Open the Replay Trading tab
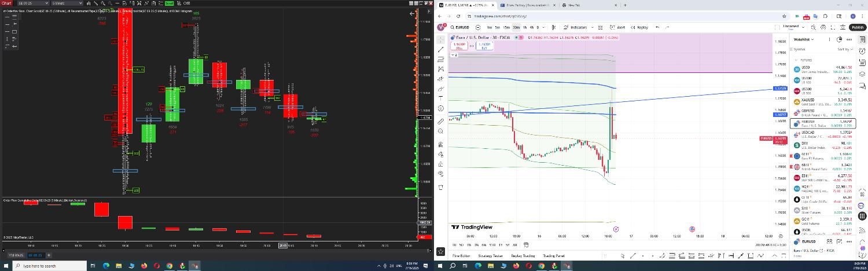Image resolution: width=868 pixels, height=271 pixels. pyautogui.click(x=523, y=255)
